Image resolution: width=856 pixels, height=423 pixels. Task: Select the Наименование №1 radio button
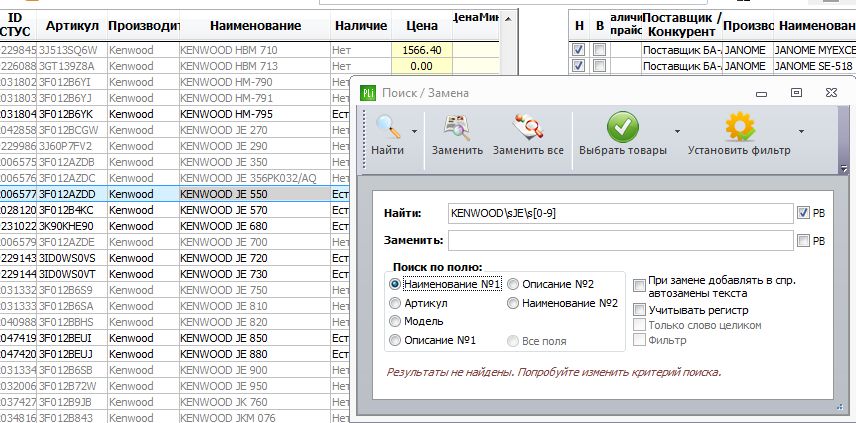pos(394,284)
